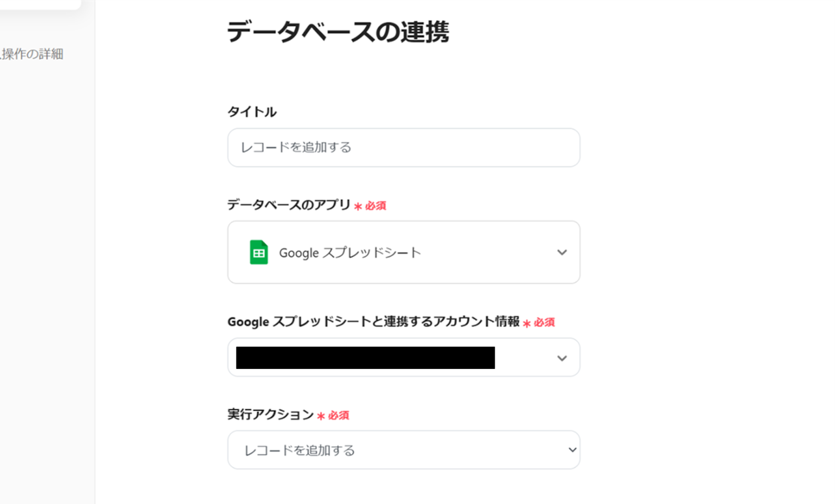Click the 必須 badge beside 実行アクション
This screenshot has width=835, height=504.
coord(339,416)
